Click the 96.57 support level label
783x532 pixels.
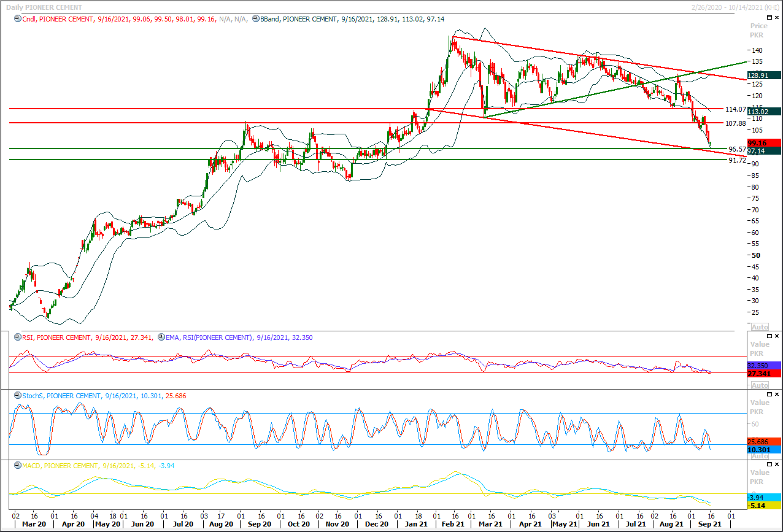[737, 149]
